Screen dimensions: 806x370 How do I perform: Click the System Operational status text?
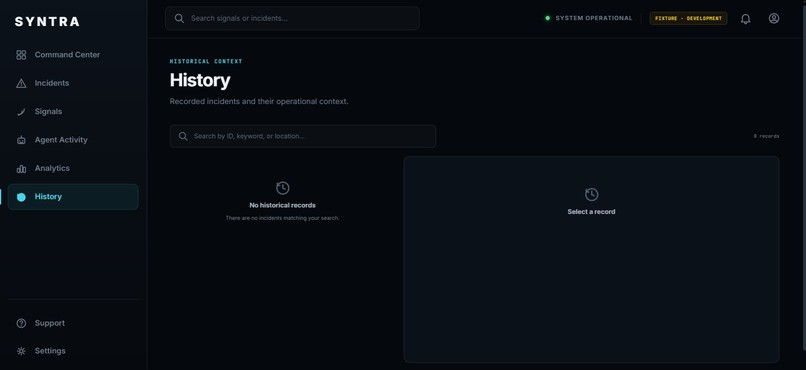(x=594, y=18)
